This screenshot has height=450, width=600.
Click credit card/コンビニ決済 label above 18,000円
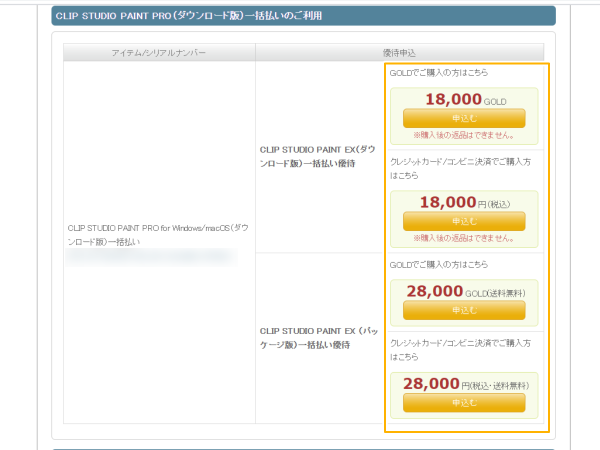coord(460,169)
